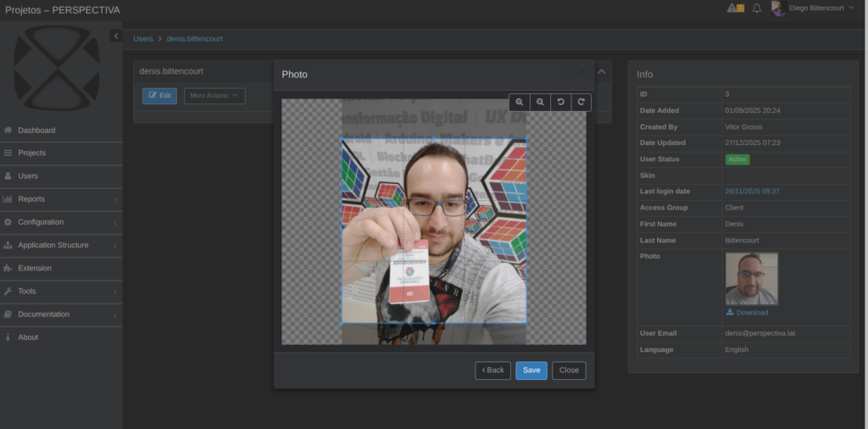This screenshot has width=868, height=429.
Task: Open Dashboard from the sidebar
Action: click(36, 131)
